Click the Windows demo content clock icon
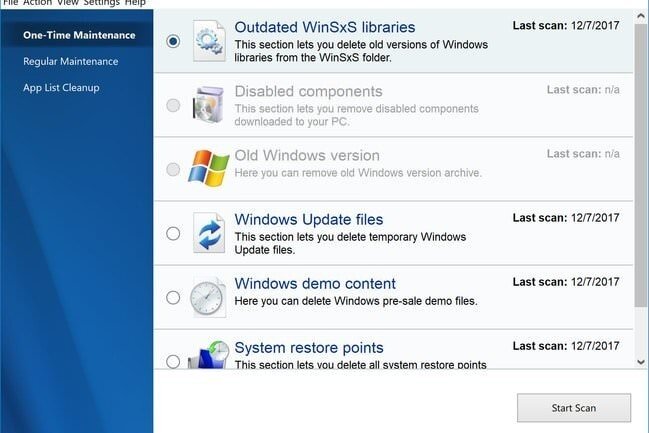The image size is (649, 433). (208, 297)
